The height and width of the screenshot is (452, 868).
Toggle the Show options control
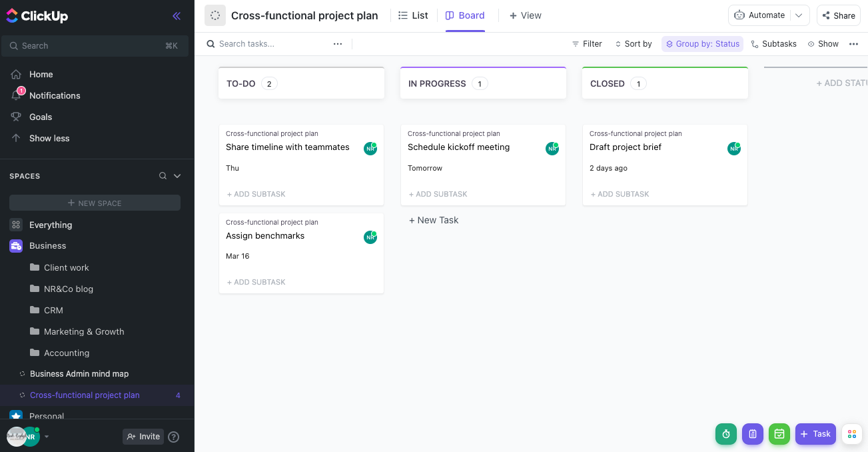[823, 44]
